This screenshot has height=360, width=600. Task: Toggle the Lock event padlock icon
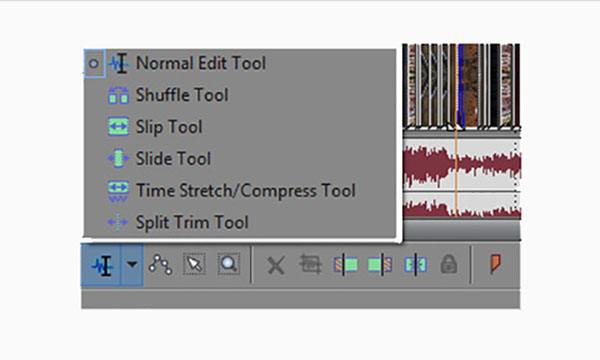point(449,264)
